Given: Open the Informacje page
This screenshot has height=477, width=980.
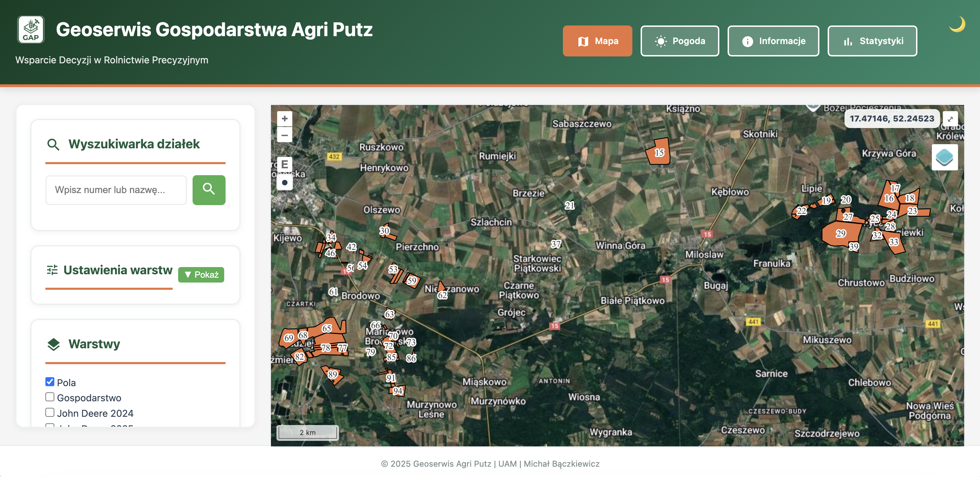Looking at the screenshot, I should pos(773,41).
